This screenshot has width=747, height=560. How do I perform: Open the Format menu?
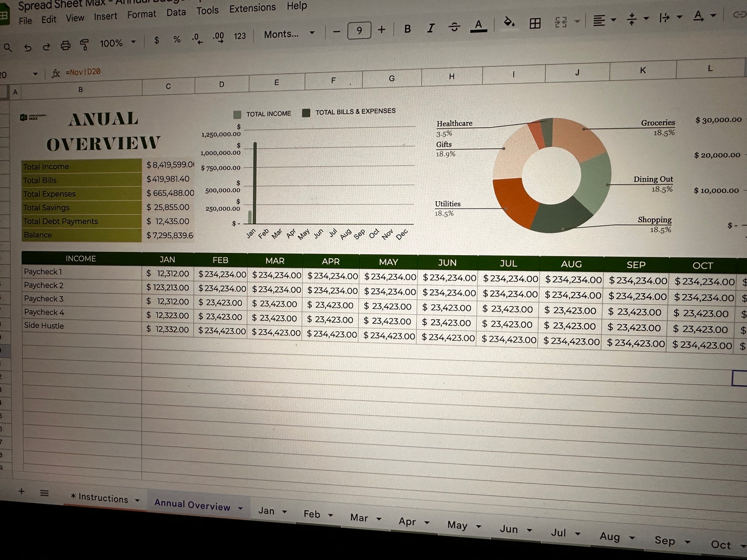[141, 15]
